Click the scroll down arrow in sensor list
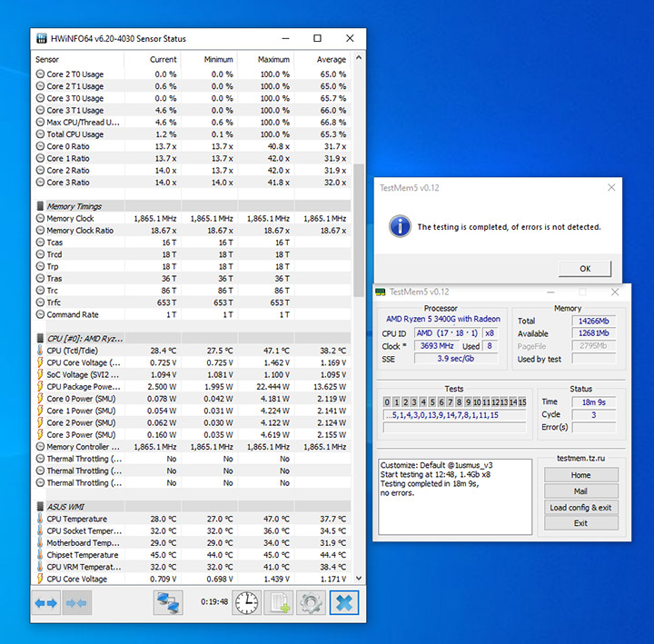 click(359, 578)
